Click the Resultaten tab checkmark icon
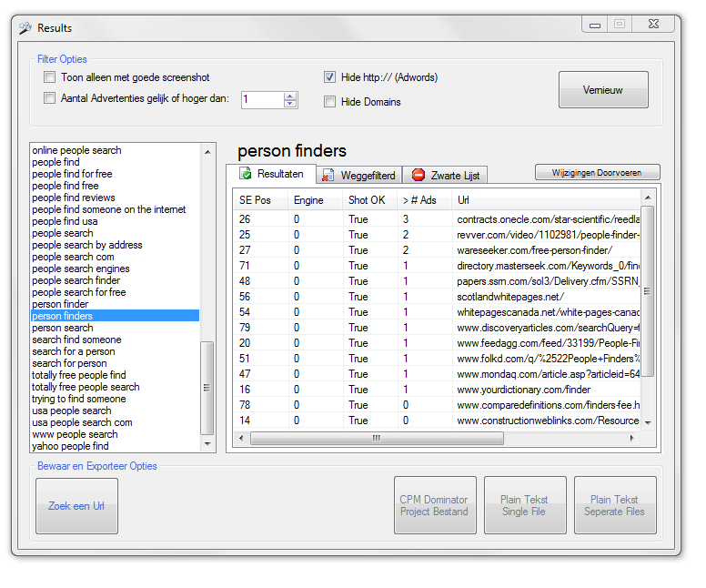The width and height of the screenshot is (706, 588). click(x=246, y=174)
